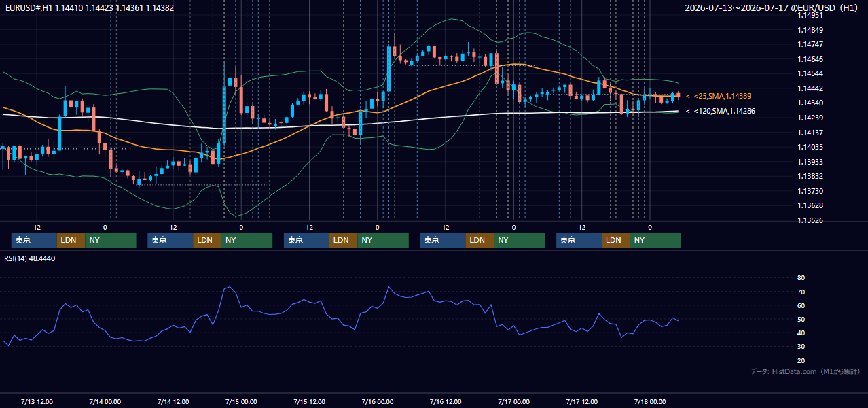Click the 7/13 12:00 time axis label
868x408 pixels.
(x=37, y=401)
